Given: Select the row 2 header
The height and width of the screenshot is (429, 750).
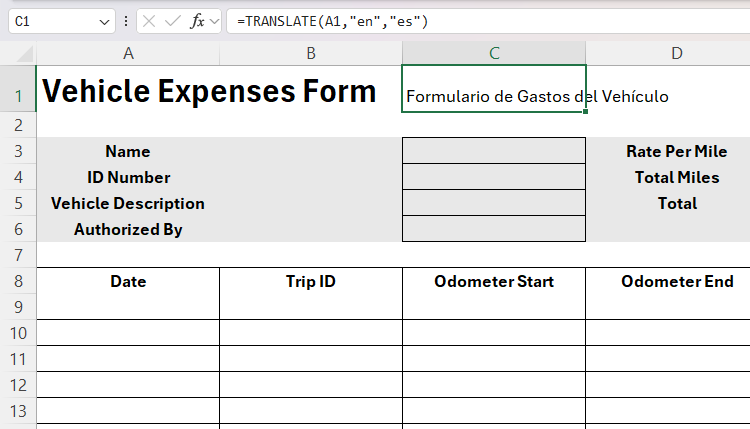Looking at the screenshot, I should pyautogui.click(x=18, y=125).
